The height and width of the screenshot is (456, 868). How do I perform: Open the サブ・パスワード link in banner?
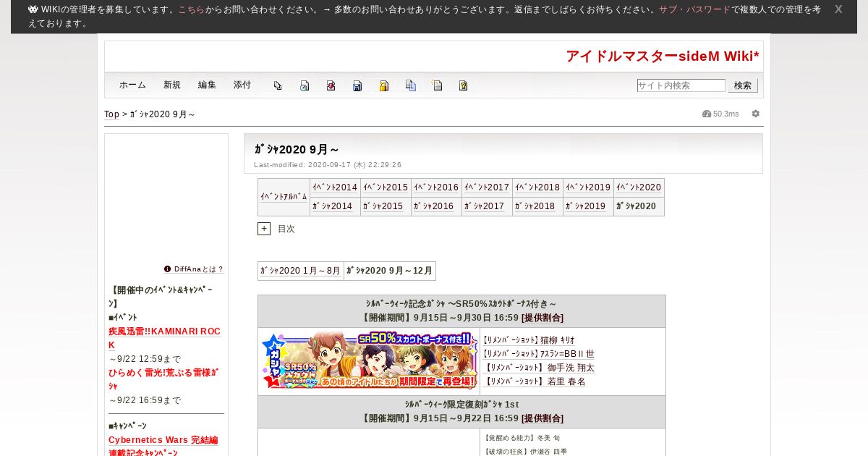click(694, 9)
